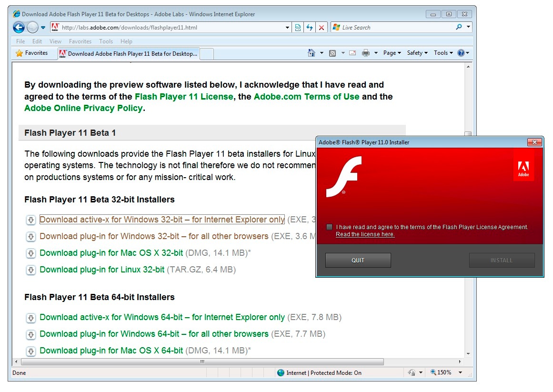Open the Help menu
553x392 pixels.
point(126,41)
